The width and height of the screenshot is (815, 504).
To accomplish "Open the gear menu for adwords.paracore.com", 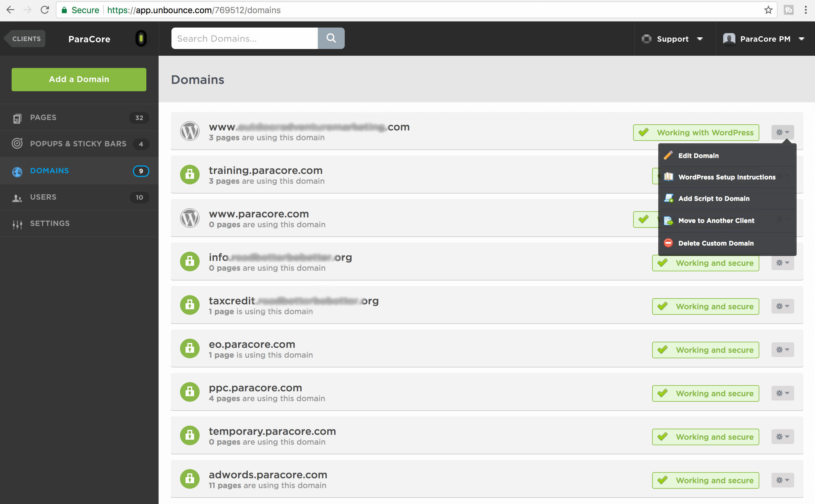I will (782, 480).
